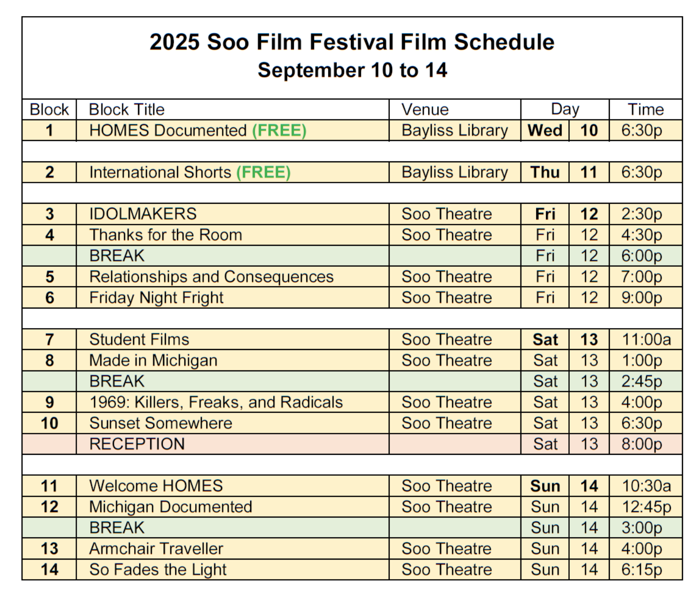Click the Sunset Somewhere entry
Screen dimensions: 700x602
click(160, 423)
